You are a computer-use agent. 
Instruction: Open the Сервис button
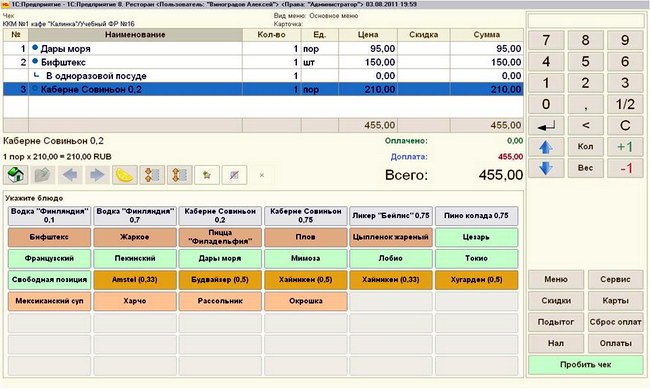click(616, 280)
